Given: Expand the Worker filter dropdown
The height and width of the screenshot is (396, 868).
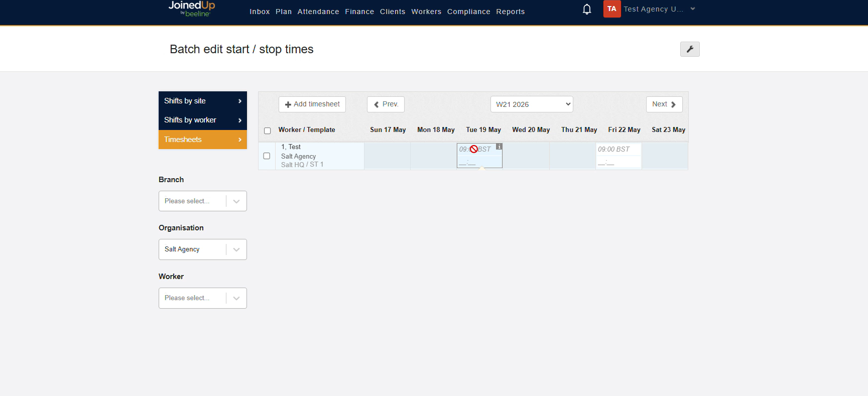Looking at the screenshot, I should click(203, 298).
